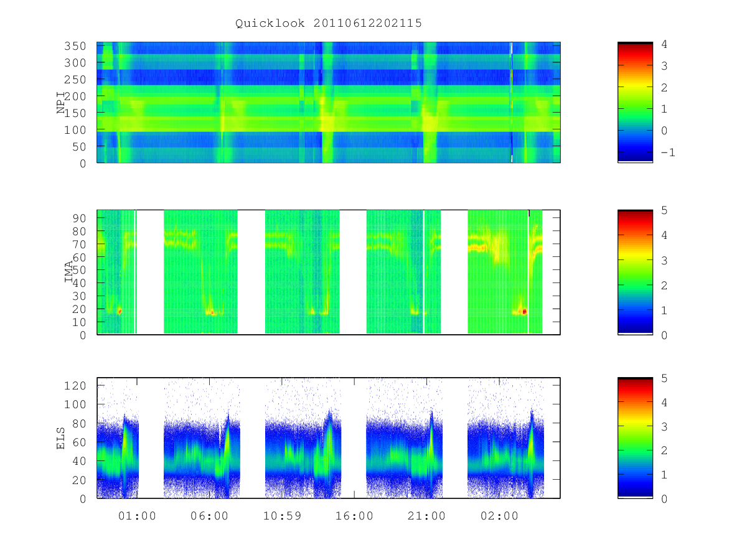Click the Quicklook 20110612202115 plot title

pyautogui.click(x=329, y=23)
